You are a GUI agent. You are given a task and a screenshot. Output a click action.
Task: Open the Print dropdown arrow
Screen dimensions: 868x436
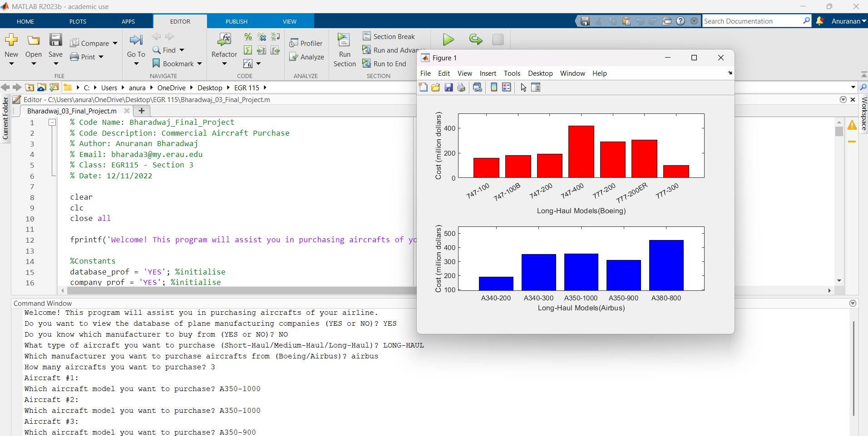[x=101, y=57]
